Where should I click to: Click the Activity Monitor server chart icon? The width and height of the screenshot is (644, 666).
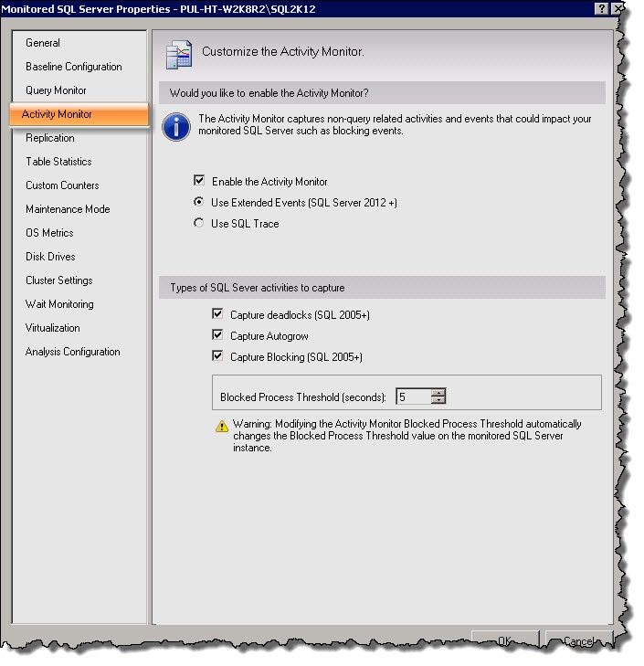[x=179, y=55]
